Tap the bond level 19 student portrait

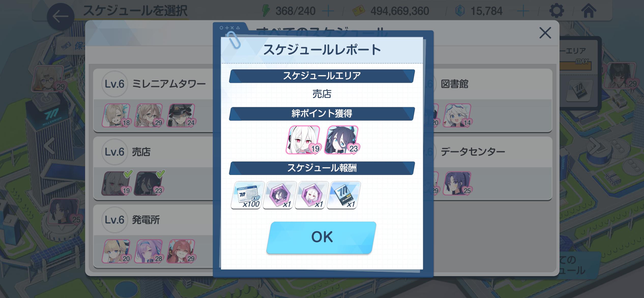pos(303,140)
